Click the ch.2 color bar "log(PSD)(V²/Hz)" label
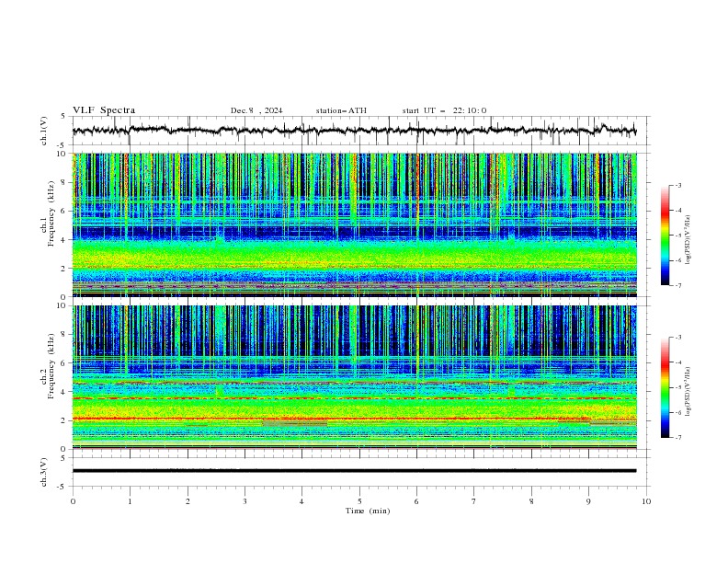728x563 pixels. coord(688,392)
